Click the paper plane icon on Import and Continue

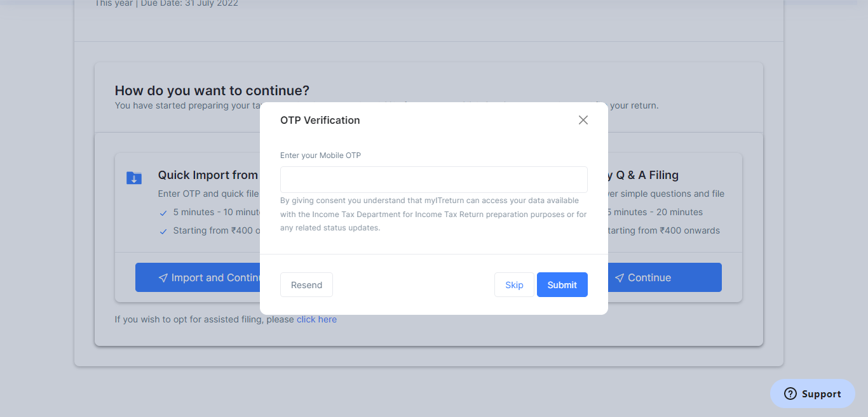tap(163, 278)
